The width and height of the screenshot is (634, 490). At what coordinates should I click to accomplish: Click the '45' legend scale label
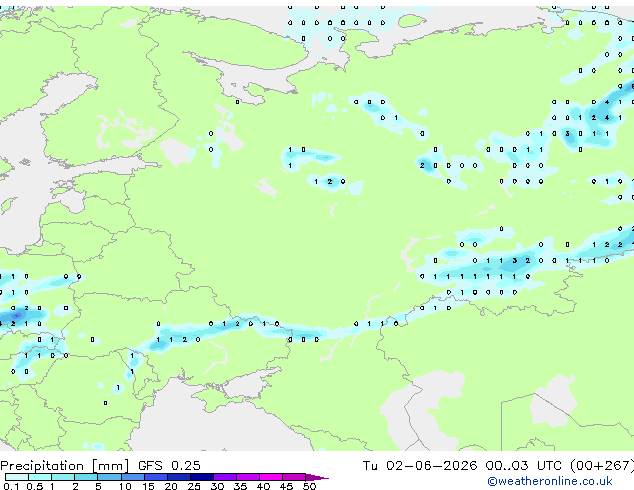click(286, 486)
